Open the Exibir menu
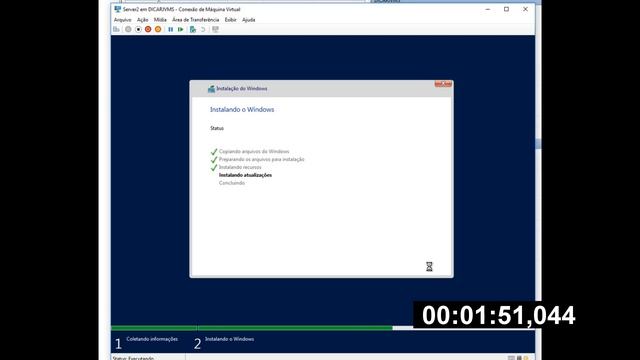640x360 pixels. click(x=231, y=20)
